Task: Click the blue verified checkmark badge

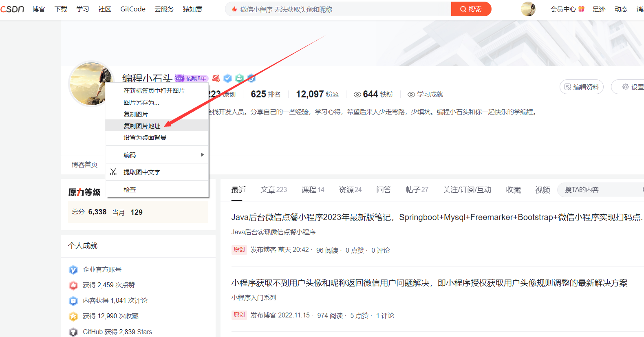Action: point(228,78)
